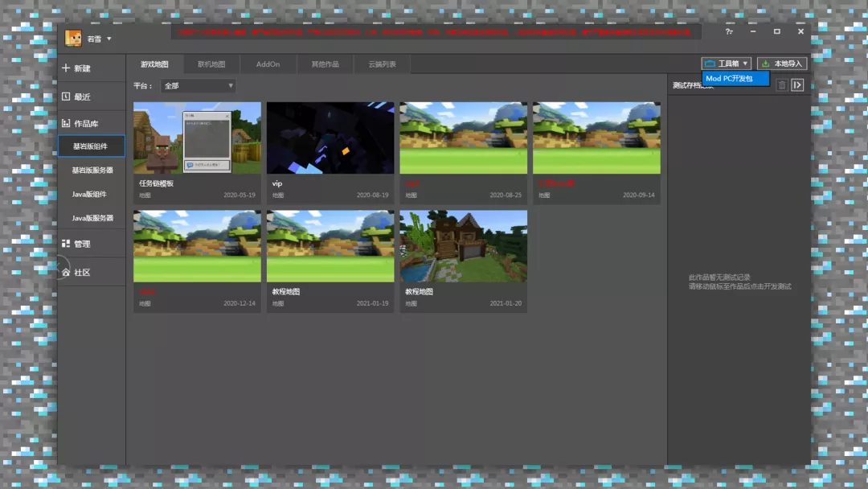Click the 管理 grid icon
The height and width of the screenshot is (489, 868).
[x=66, y=244]
